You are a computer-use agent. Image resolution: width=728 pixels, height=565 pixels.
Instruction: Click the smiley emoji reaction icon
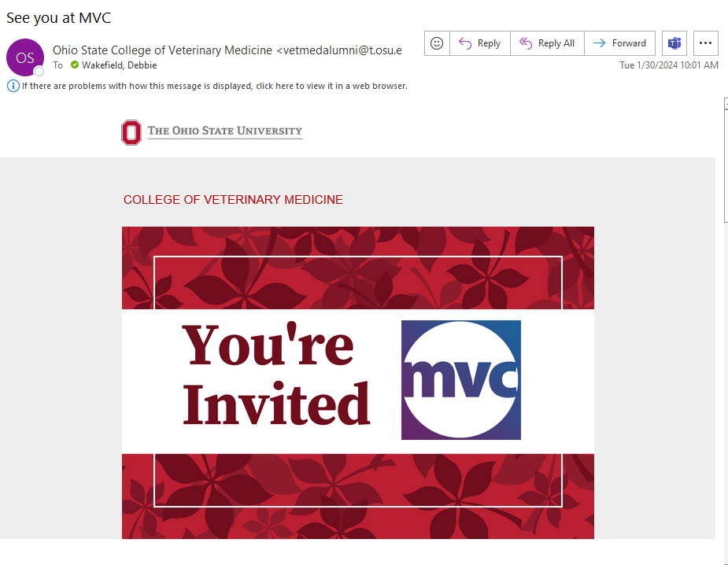(437, 43)
